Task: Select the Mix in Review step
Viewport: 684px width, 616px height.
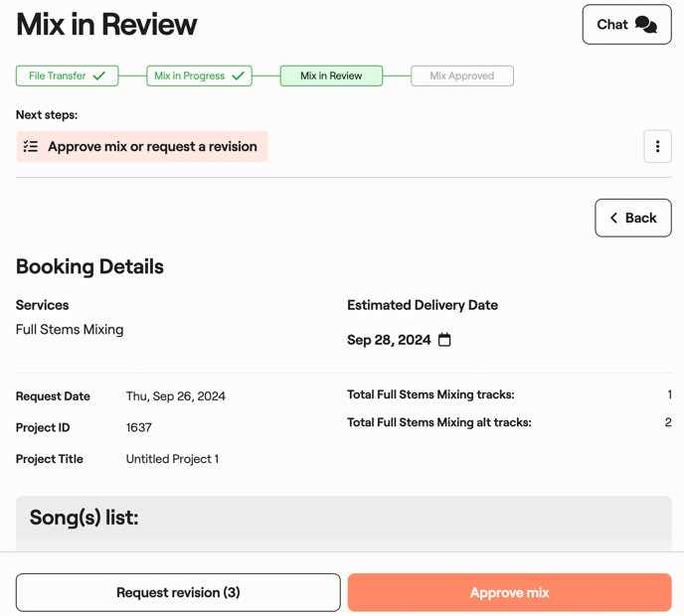Action: tap(331, 76)
